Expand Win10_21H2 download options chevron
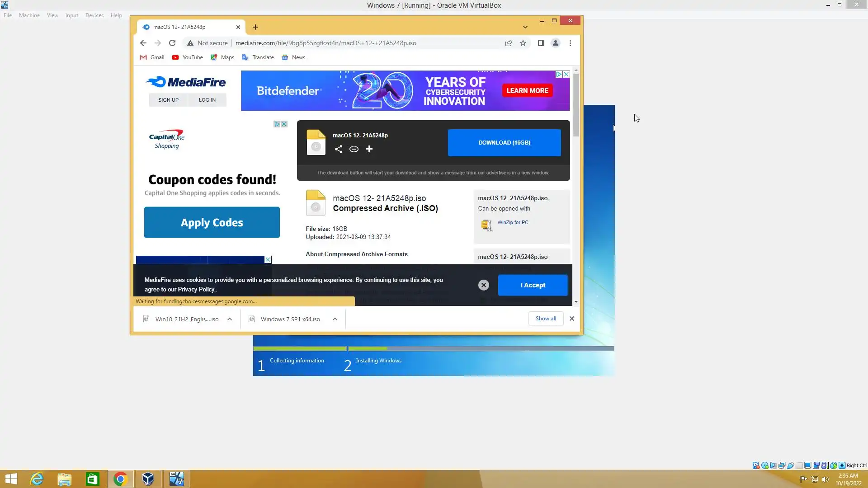The width and height of the screenshot is (868, 488). point(230,319)
